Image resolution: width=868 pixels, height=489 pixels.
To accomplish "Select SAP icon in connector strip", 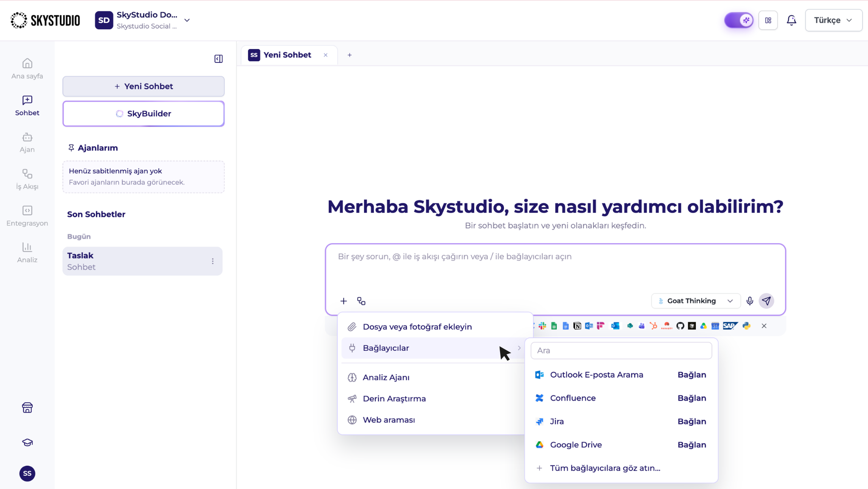I will pyautogui.click(x=730, y=326).
